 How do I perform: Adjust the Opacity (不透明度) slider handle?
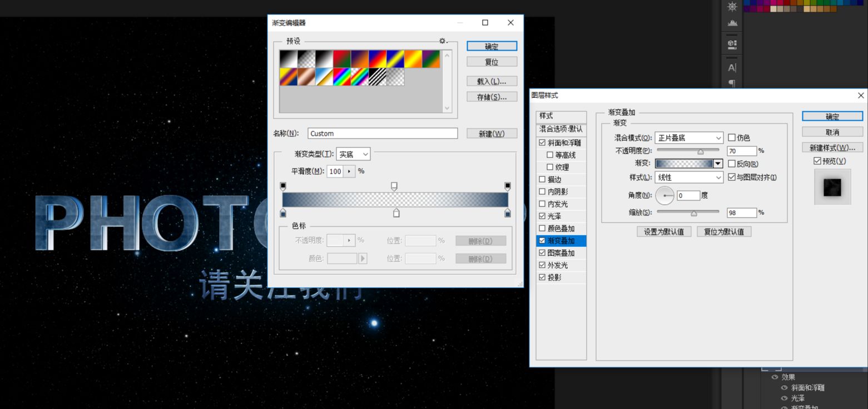click(x=701, y=151)
